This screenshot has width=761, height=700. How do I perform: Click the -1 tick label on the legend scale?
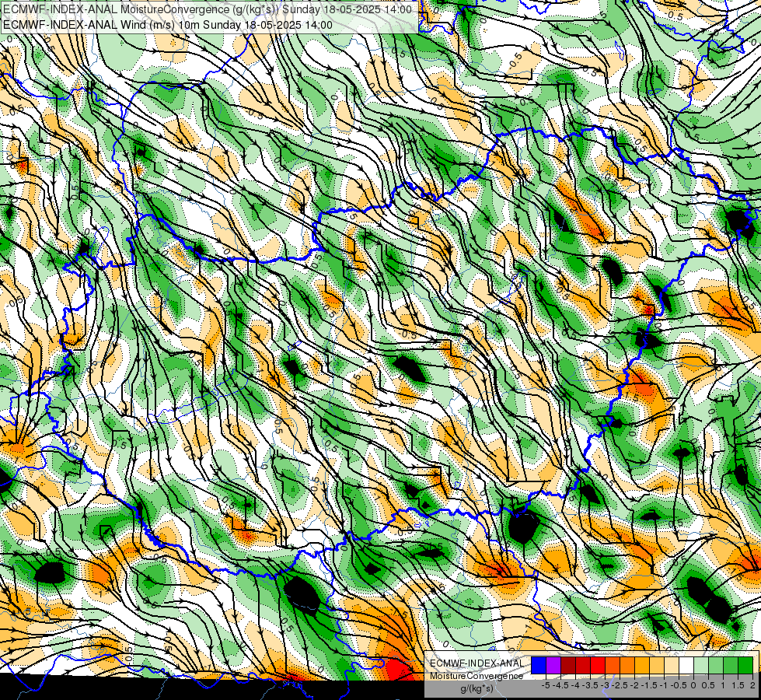(664, 685)
